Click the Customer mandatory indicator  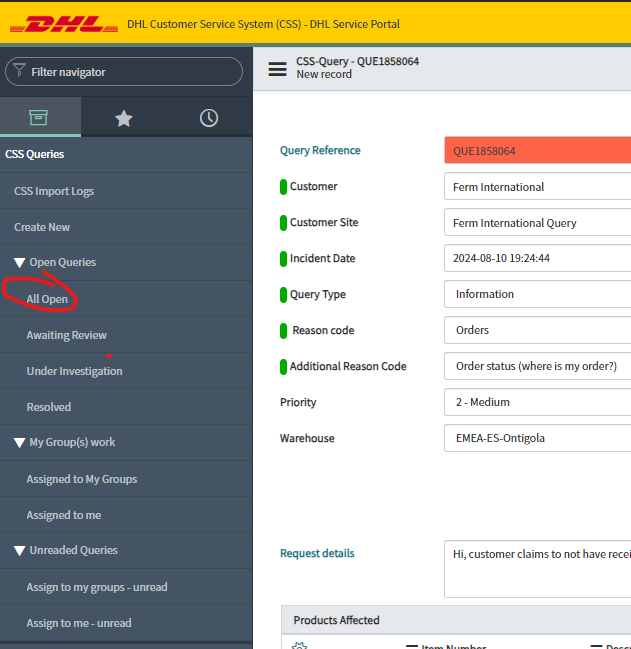pos(283,187)
